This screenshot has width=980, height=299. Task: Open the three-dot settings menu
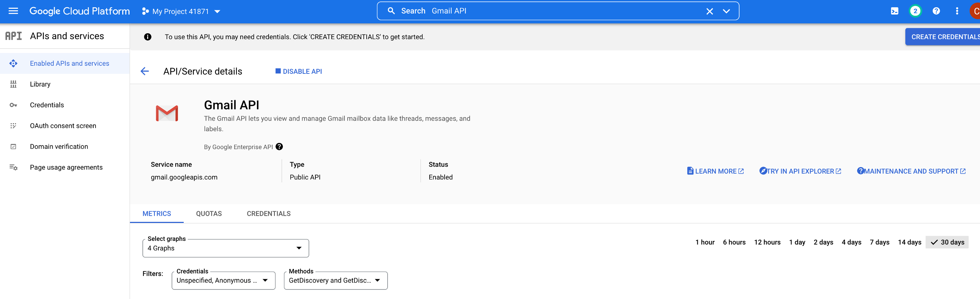(957, 11)
